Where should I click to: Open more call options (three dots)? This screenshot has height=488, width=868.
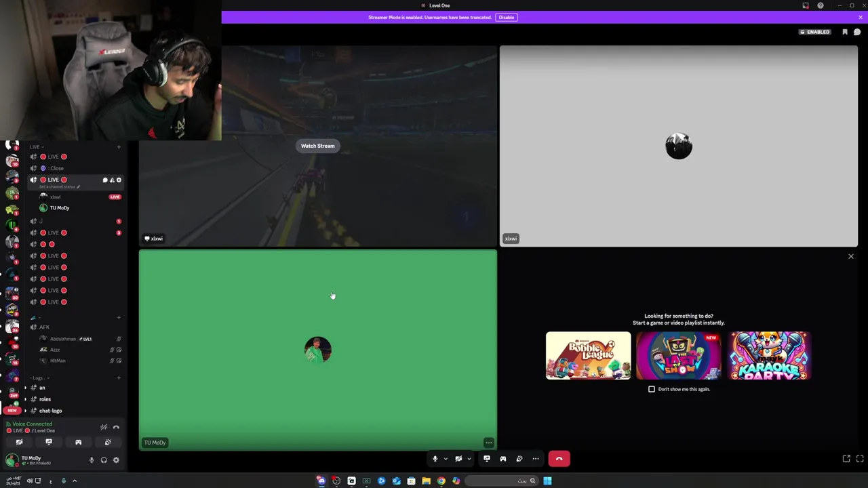[x=536, y=459]
